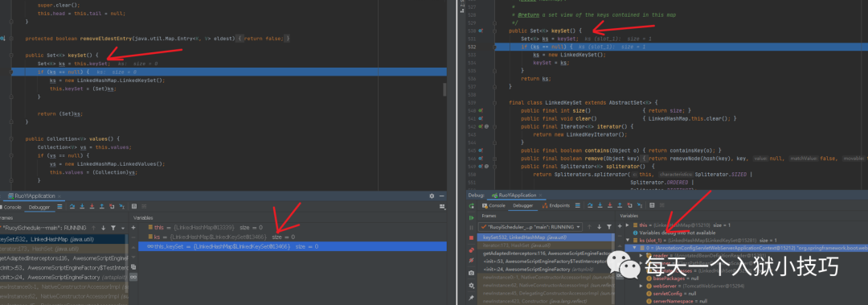Viewport: 868px width, 305px height.
Task: Click Drop Frame in left debugger toolbar
Action: 112,206
